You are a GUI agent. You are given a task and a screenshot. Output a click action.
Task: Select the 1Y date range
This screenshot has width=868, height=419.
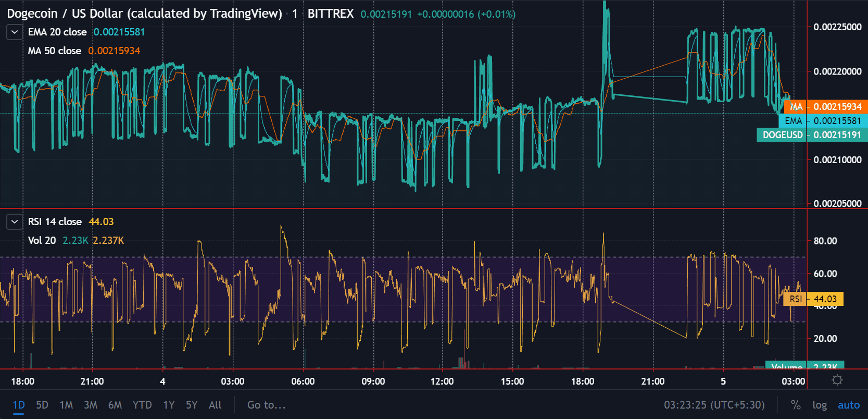(169, 405)
